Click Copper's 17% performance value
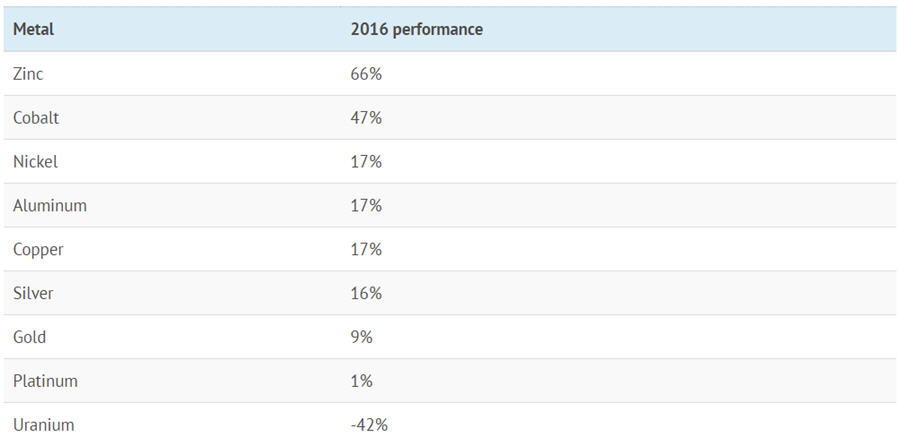Image resolution: width=900 pixels, height=445 pixels. pos(366,250)
